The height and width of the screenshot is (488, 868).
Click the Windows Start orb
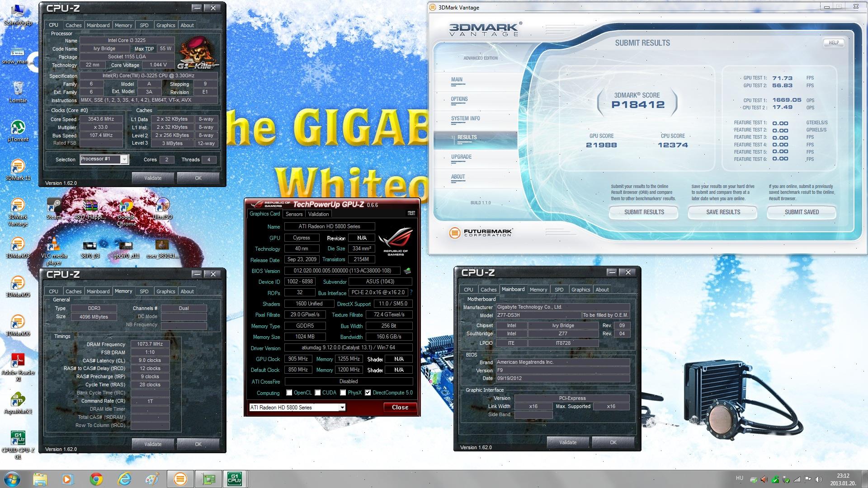click(12, 479)
